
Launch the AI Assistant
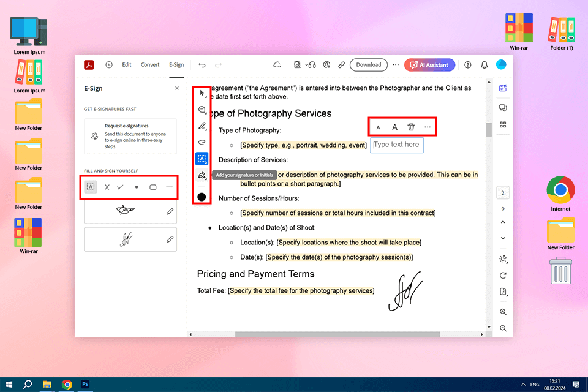click(430, 65)
